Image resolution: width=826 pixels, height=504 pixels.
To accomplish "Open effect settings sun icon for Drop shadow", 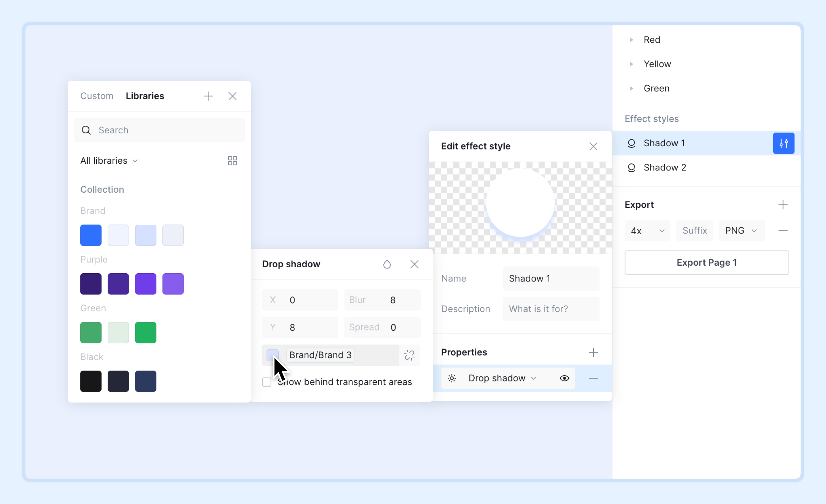I will [x=451, y=378].
